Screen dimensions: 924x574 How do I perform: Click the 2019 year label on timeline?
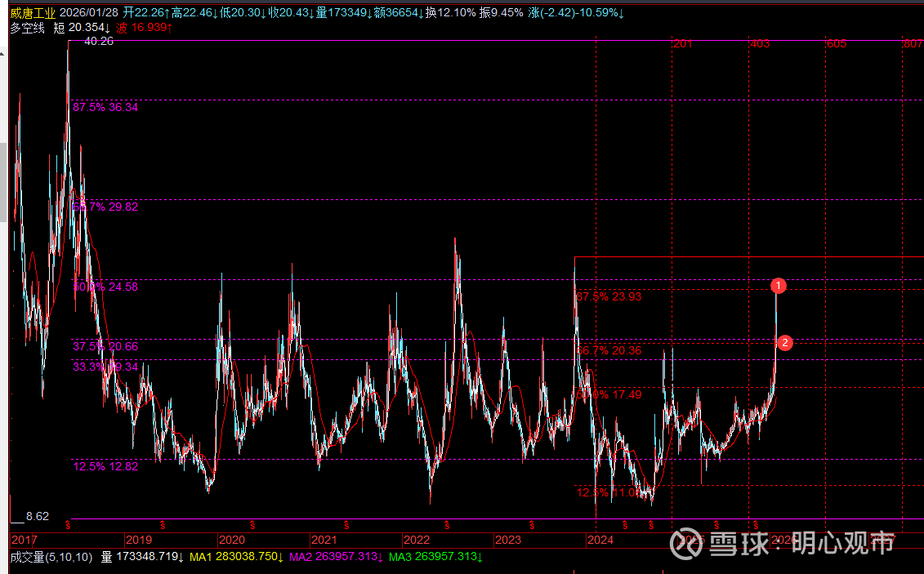139,540
